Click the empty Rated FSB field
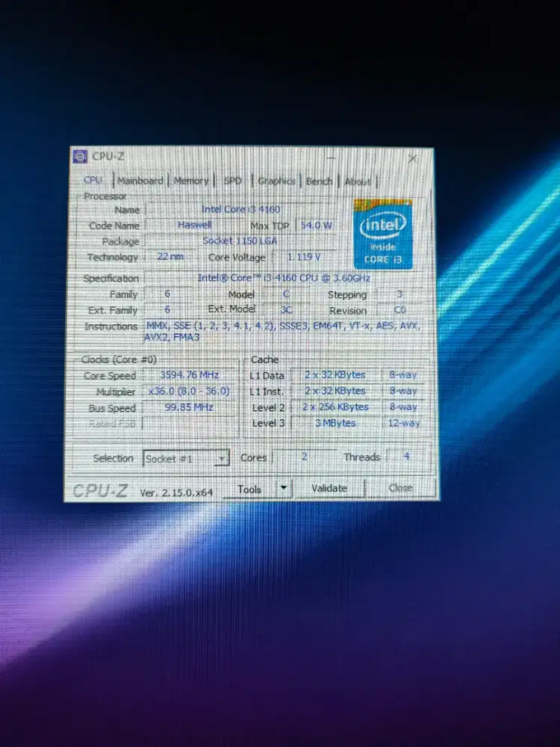The height and width of the screenshot is (747, 560). tap(189, 424)
